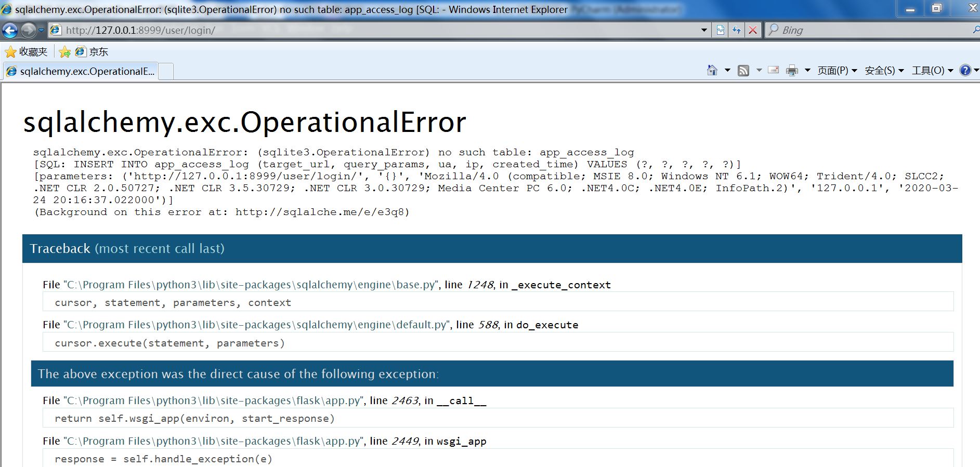Stop loading with the red X icon
980x467 pixels.
tap(752, 30)
